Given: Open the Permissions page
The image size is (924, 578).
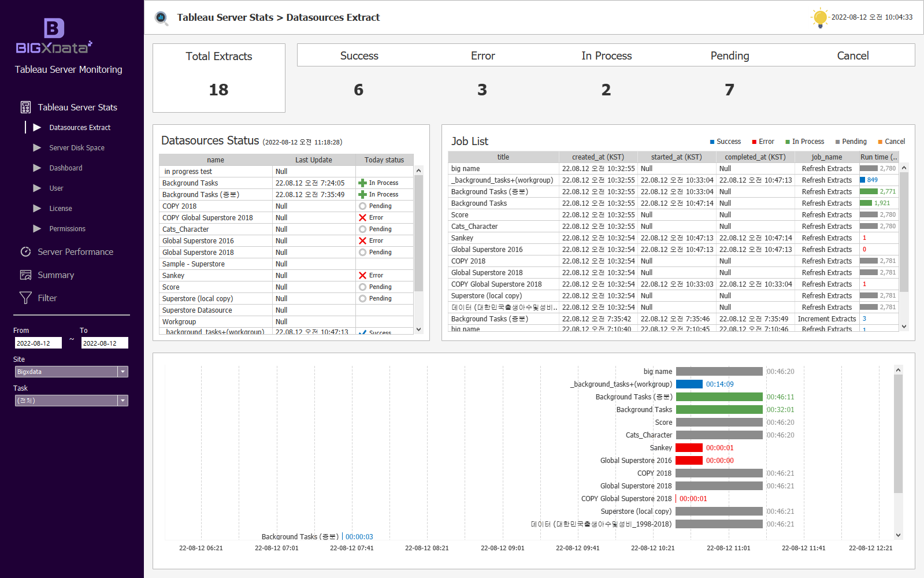Looking at the screenshot, I should click(x=67, y=228).
